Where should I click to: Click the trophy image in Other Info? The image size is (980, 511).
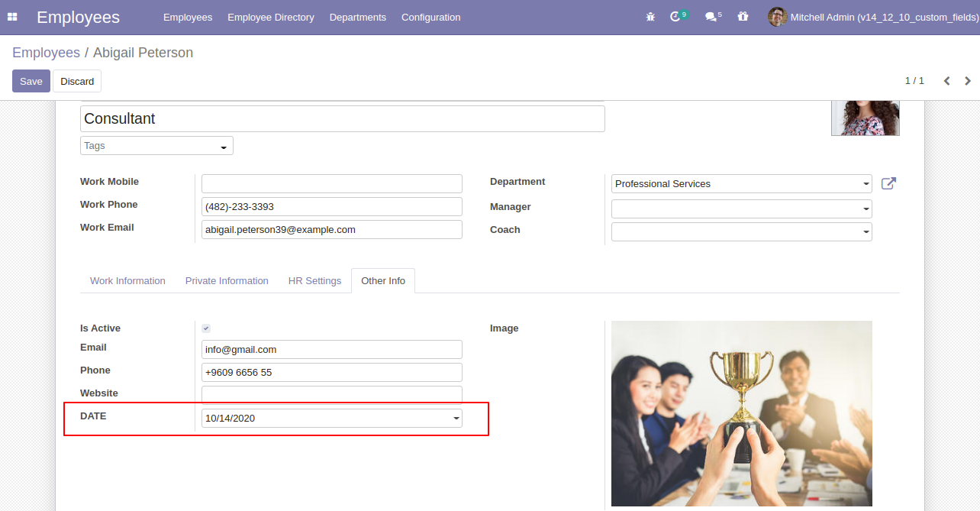[x=742, y=413]
